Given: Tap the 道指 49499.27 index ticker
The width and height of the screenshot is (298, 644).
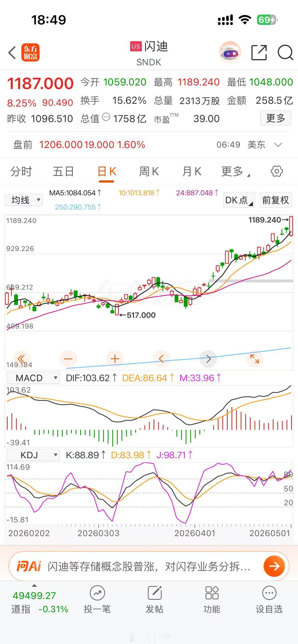Looking at the screenshot, I should click(40, 602).
